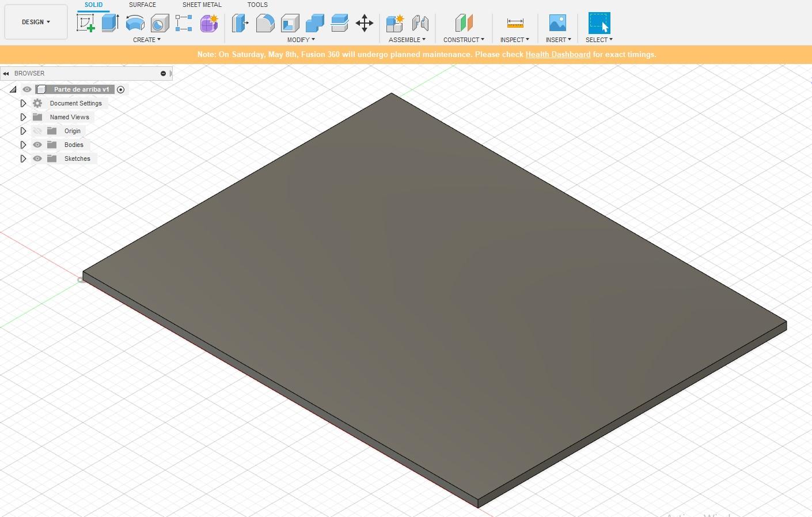
Task: Select the Rectangular Pattern tool
Action: 184,23
